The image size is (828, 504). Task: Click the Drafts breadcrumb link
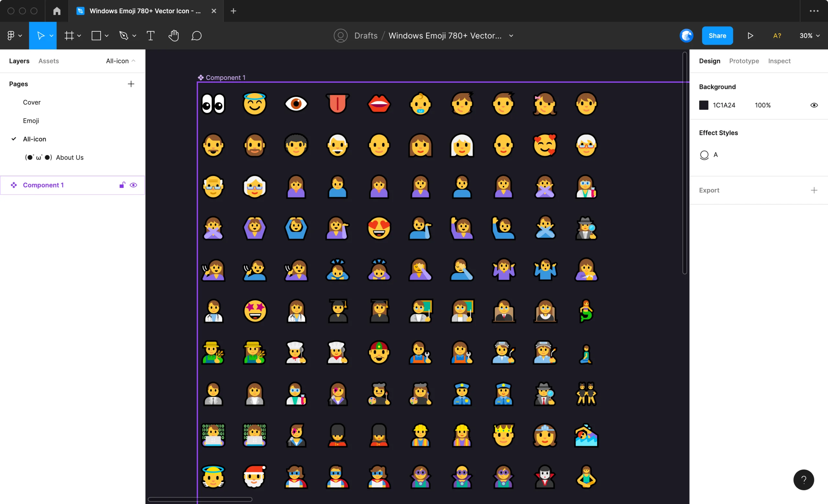[x=365, y=36]
